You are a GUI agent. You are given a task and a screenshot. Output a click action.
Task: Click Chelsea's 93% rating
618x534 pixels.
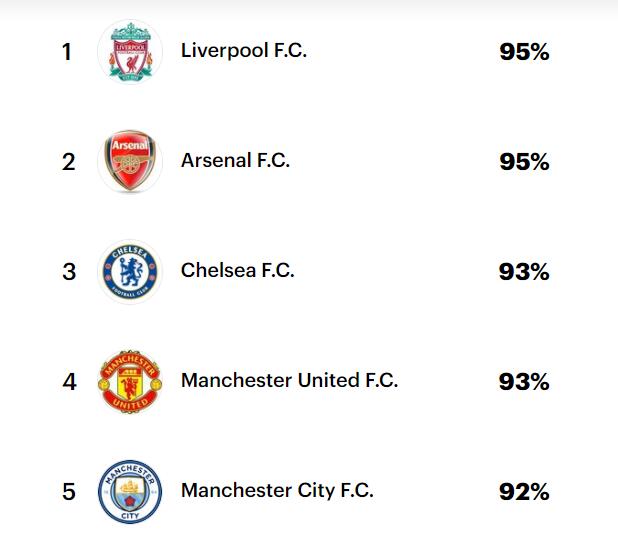point(524,272)
